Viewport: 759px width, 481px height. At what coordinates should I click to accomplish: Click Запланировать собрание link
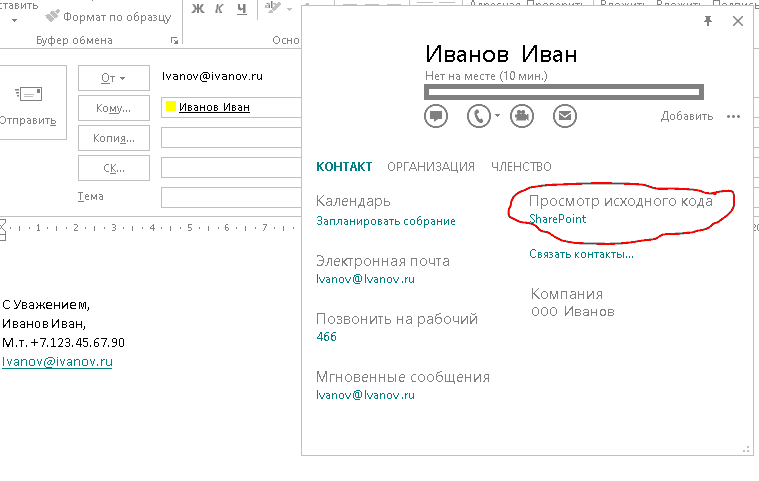386,221
